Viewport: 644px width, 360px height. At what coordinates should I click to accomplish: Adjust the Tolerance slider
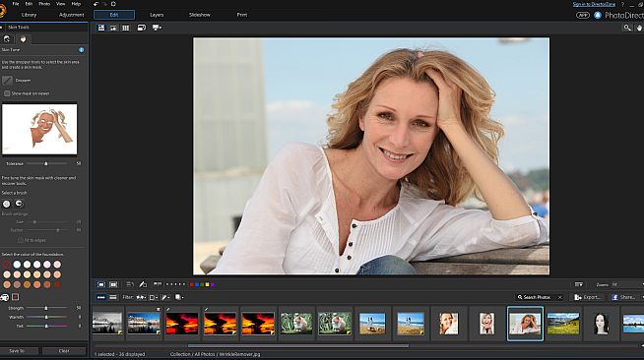46,163
